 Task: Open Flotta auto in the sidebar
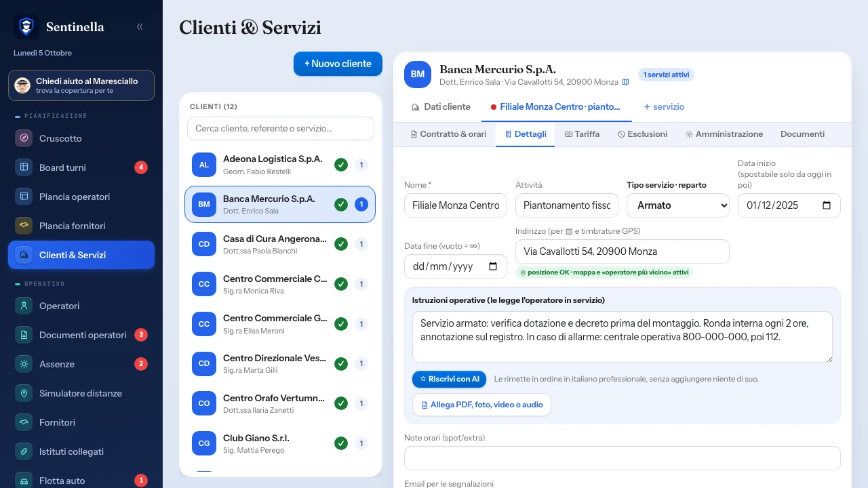pyautogui.click(x=81, y=481)
